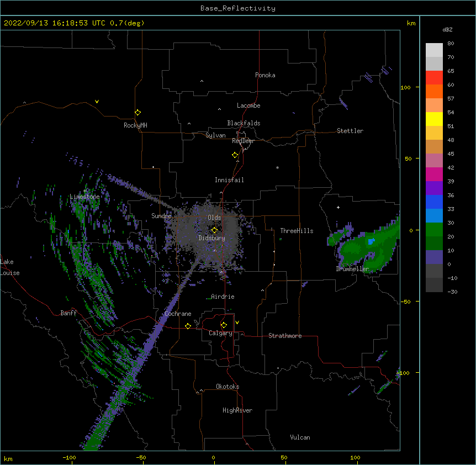The image size is (476, 465).
Task: Pick the red 65 dBZ color swatch
Action: pyautogui.click(x=434, y=78)
